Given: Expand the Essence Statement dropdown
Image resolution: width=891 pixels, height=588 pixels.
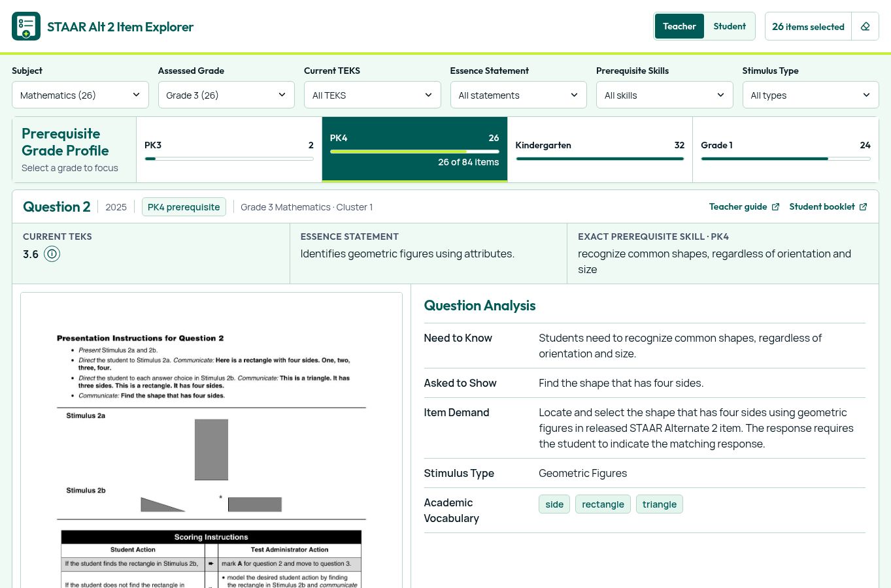Looking at the screenshot, I should point(518,95).
